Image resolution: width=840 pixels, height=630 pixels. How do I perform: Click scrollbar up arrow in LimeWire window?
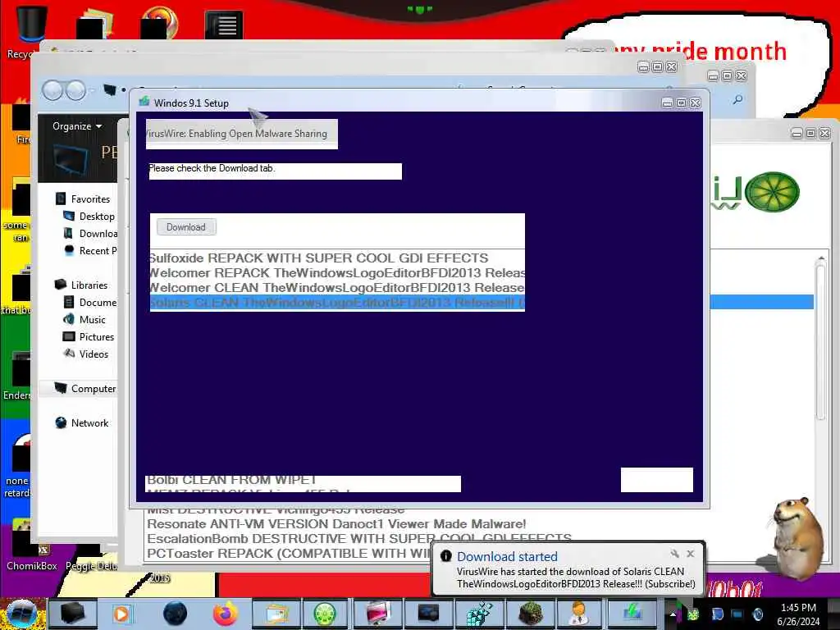[821, 260]
